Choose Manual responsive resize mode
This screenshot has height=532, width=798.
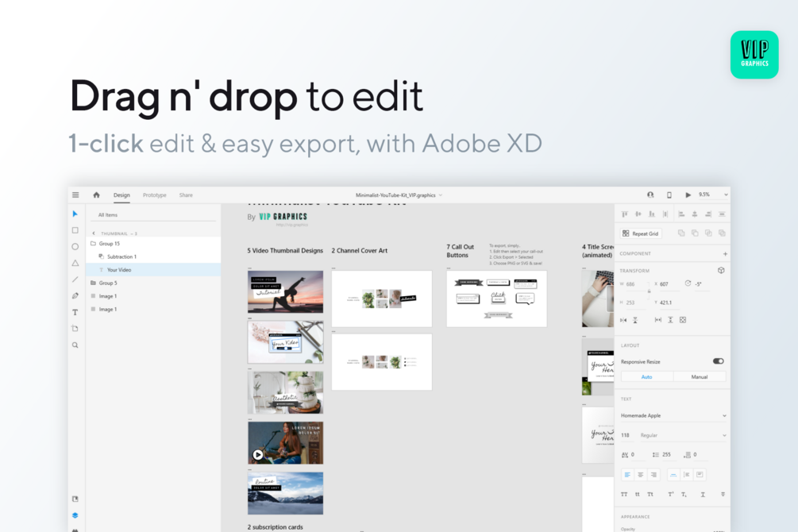pos(700,376)
